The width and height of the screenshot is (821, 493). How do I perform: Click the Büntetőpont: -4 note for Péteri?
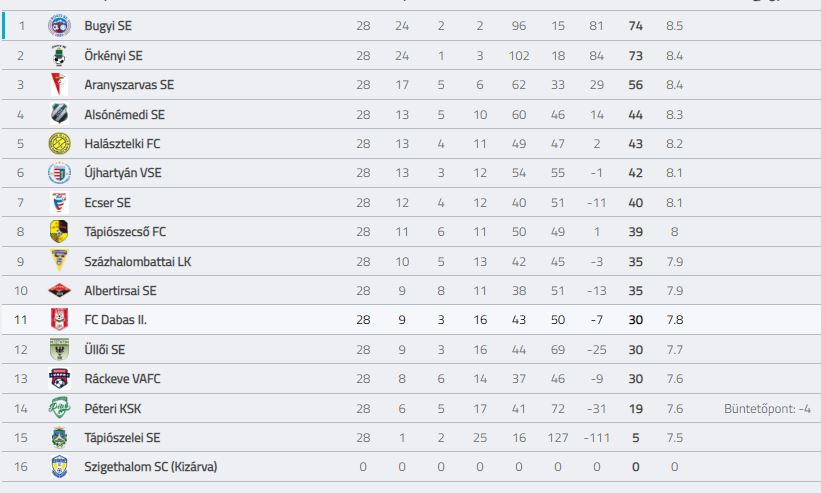[767, 408]
